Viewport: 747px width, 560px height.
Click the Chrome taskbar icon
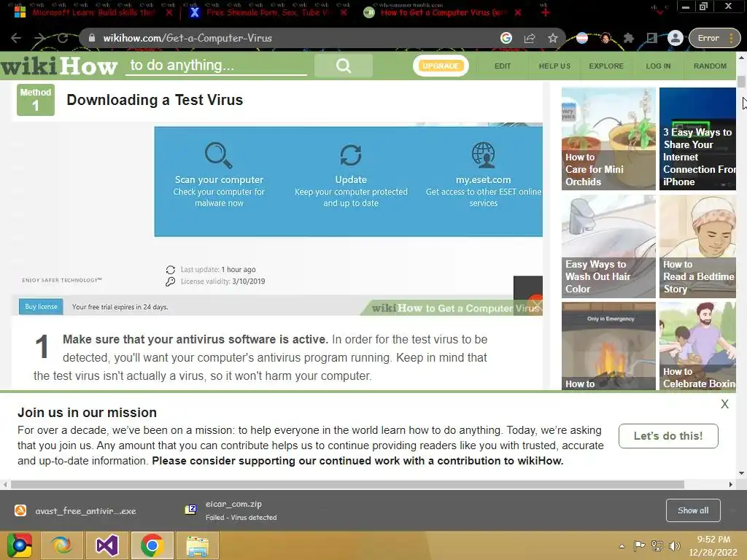click(152, 545)
